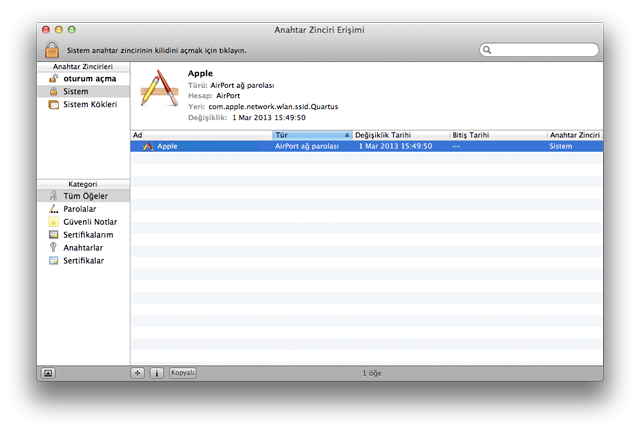
Task: Click the magnifying glass search icon
Action: [x=487, y=50]
